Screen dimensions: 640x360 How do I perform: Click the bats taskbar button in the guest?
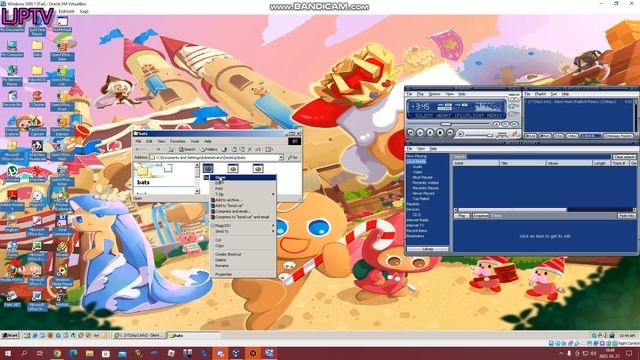194,336
